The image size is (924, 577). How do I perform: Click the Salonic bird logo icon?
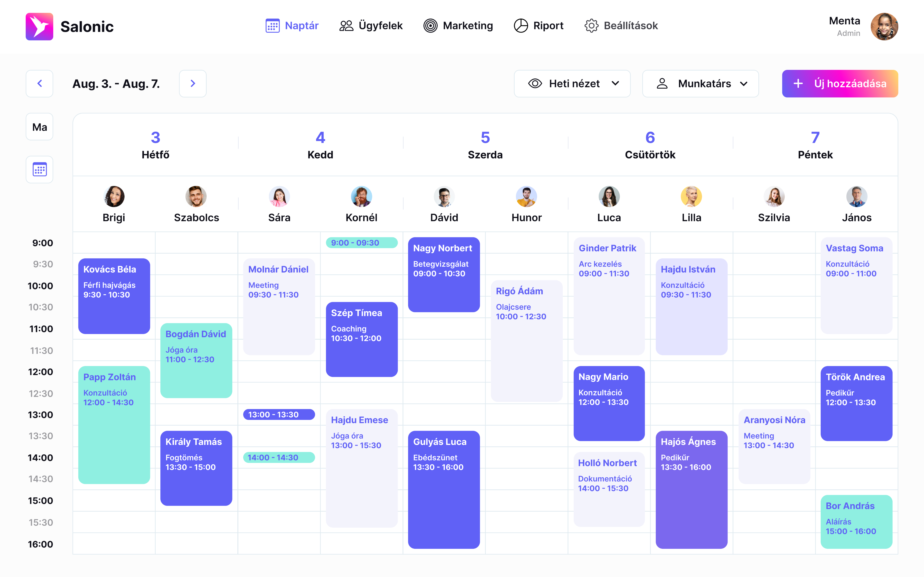39,26
